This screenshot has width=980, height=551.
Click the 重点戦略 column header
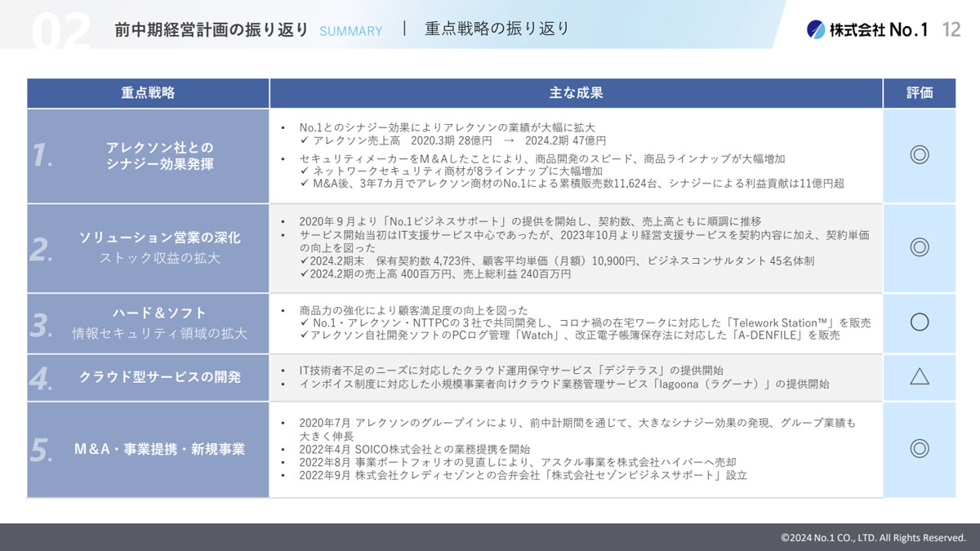pyautogui.click(x=148, y=93)
